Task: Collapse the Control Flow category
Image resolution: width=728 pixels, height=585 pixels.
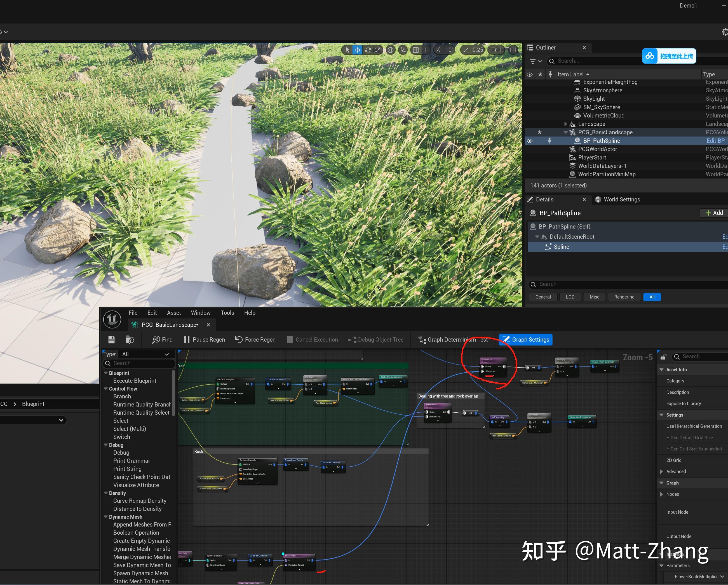Action: (106, 389)
